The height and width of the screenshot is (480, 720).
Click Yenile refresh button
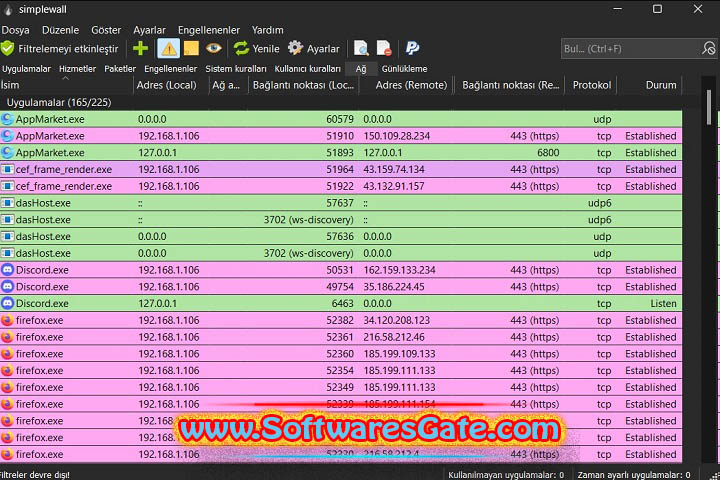pos(256,48)
